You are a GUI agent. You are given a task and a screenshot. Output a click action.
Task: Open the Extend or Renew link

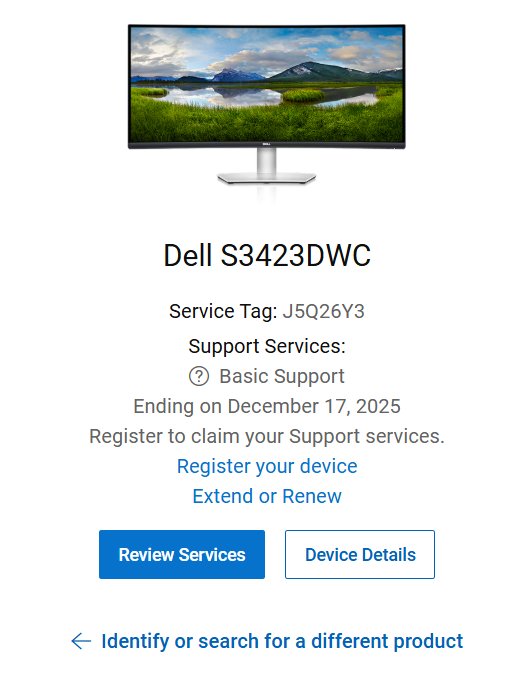tap(267, 496)
